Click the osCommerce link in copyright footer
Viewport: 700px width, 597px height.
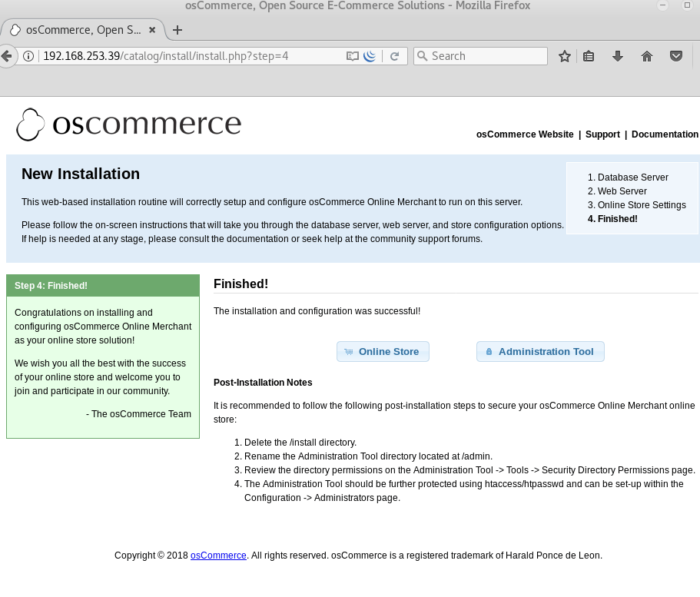tap(218, 556)
